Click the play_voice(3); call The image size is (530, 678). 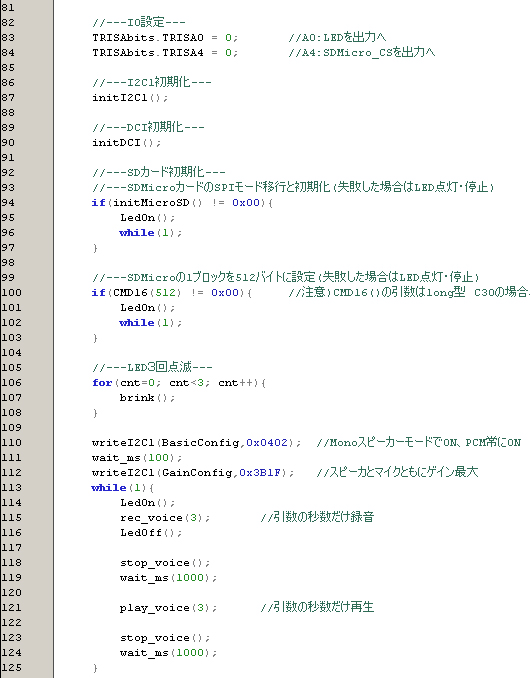168,608
